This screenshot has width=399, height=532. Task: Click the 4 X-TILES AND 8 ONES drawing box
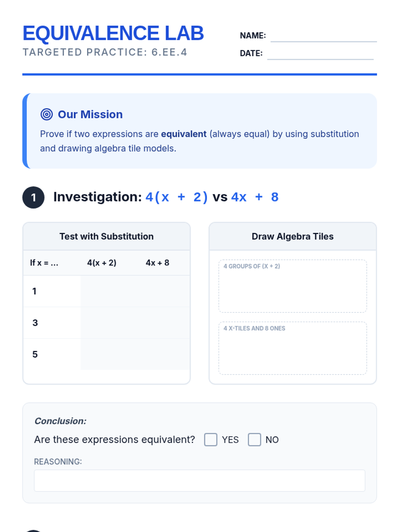coord(293,348)
